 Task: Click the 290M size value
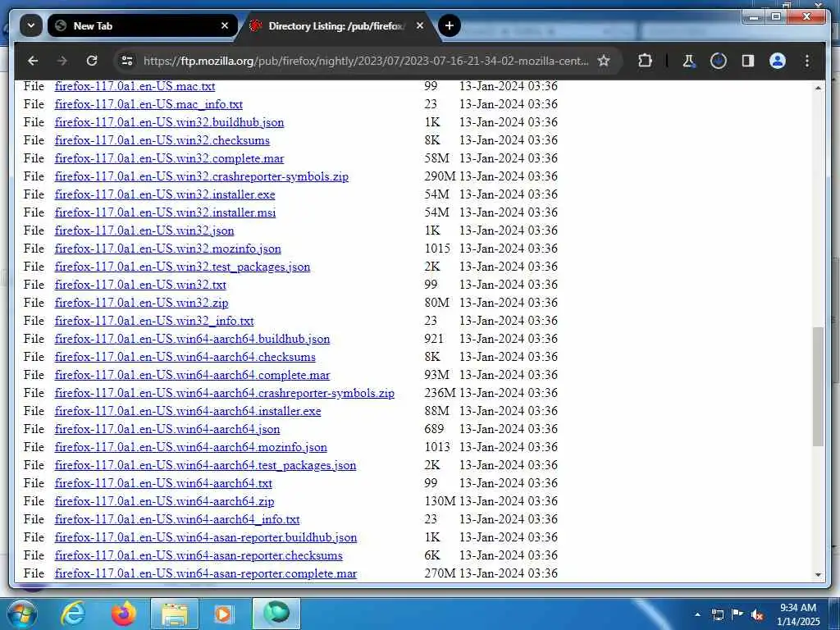440,176
